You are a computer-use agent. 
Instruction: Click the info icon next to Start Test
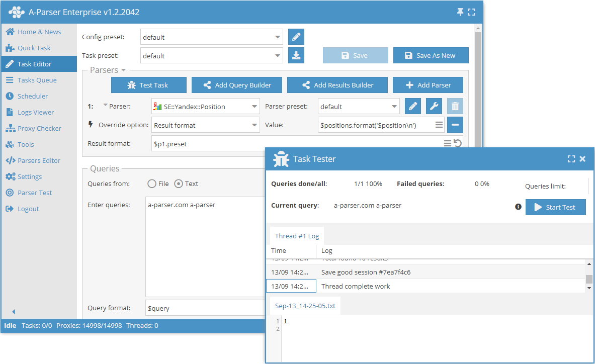click(518, 207)
